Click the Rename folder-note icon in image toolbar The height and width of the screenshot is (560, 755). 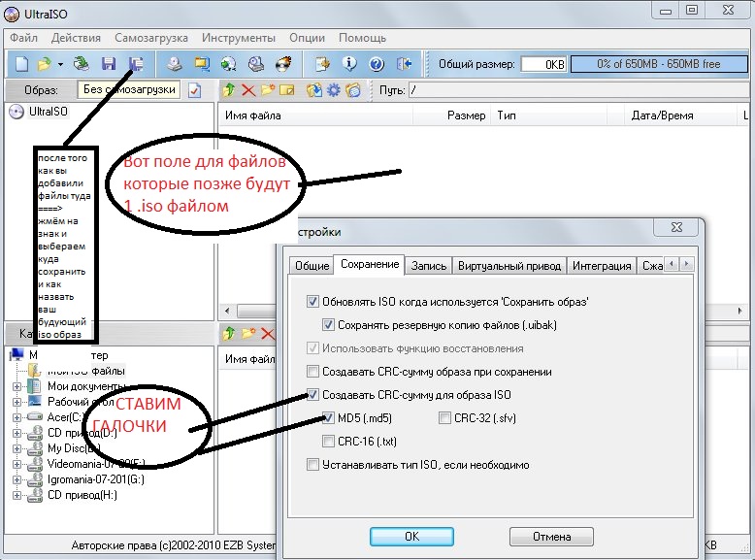(287, 90)
